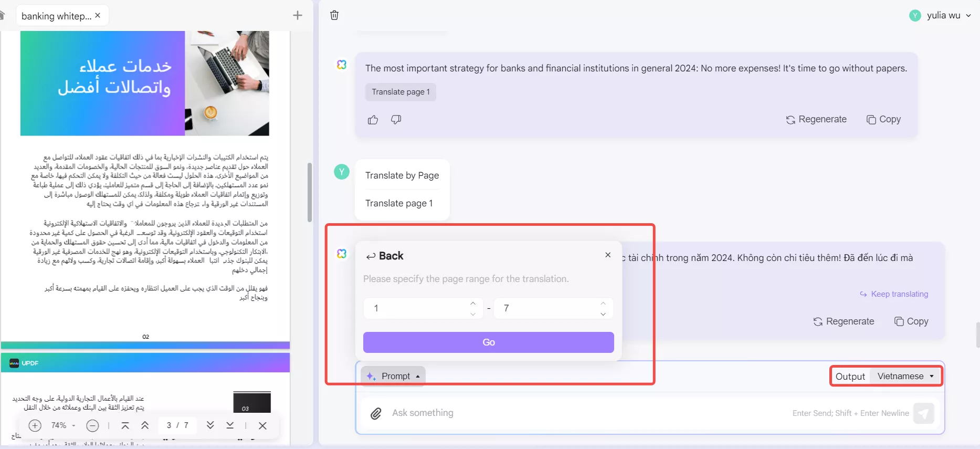
Task: Click the start page field showing 1
Action: [x=423, y=308]
